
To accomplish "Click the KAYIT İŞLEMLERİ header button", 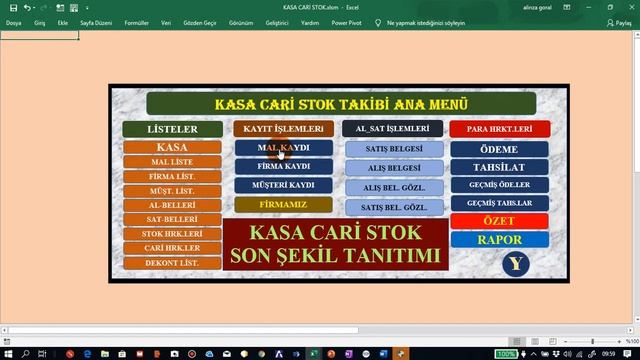I will point(284,129).
